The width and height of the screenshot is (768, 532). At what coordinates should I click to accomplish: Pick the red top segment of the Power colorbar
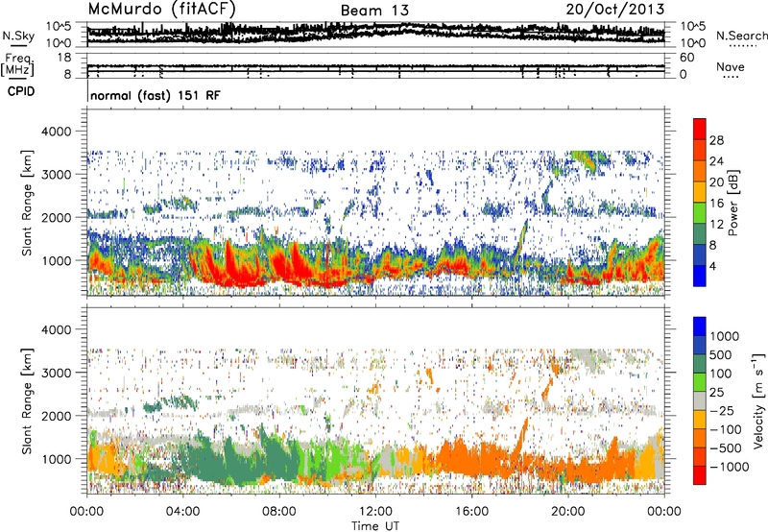(700, 129)
